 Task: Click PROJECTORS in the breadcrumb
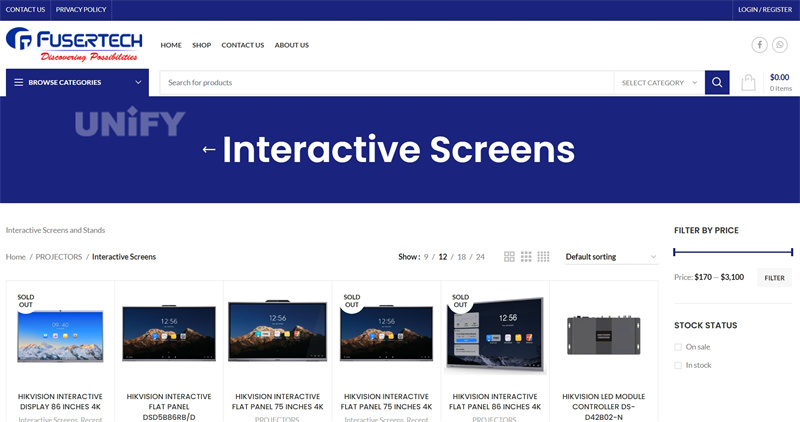59,257
